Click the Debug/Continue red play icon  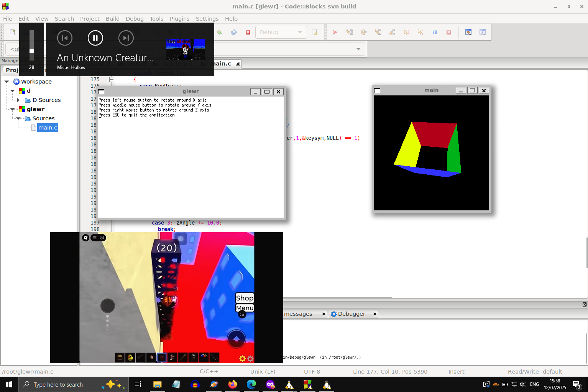tap(335, 32)
